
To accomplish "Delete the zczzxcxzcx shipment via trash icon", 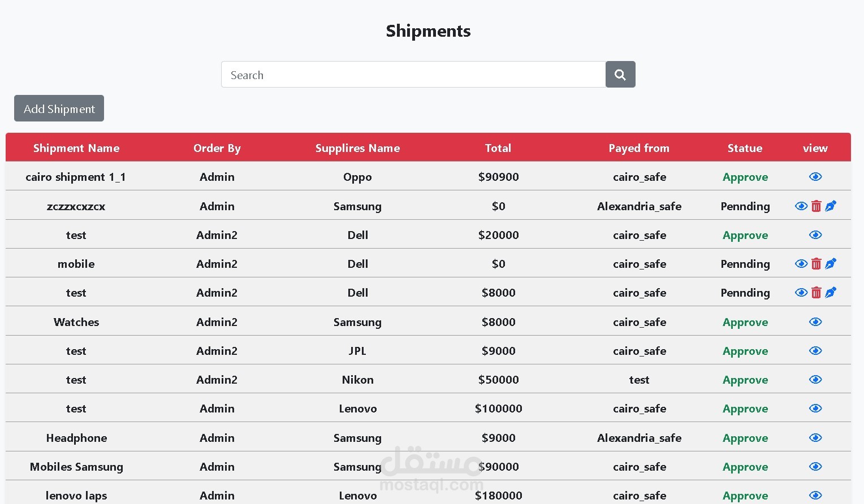I will point(816,206).
